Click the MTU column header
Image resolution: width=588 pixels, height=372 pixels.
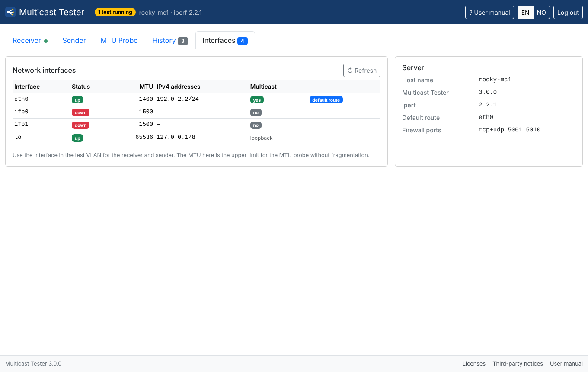[146, 87]
